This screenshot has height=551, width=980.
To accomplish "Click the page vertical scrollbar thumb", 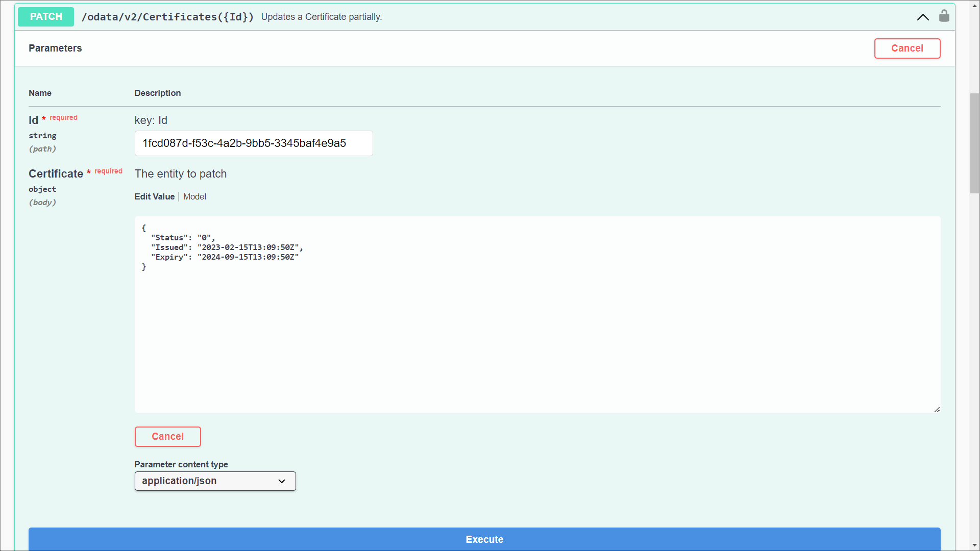I will (974, 143).
